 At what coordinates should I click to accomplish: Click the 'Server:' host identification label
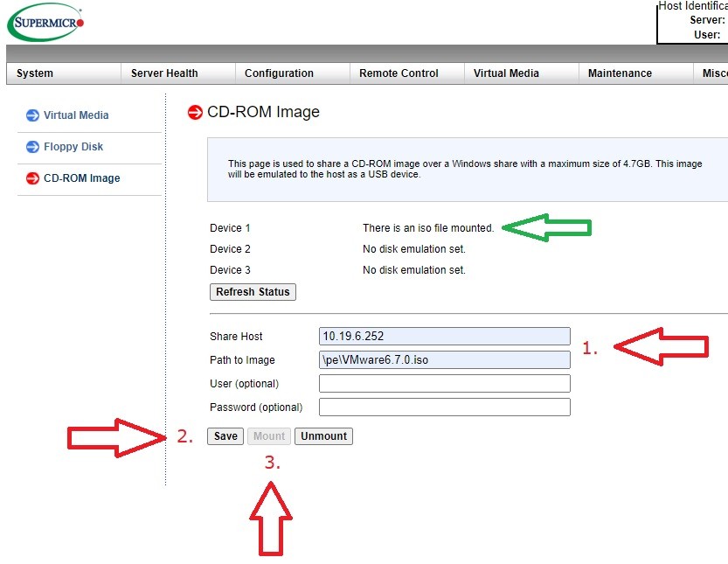pyautogui.click(x=707, y=20)
